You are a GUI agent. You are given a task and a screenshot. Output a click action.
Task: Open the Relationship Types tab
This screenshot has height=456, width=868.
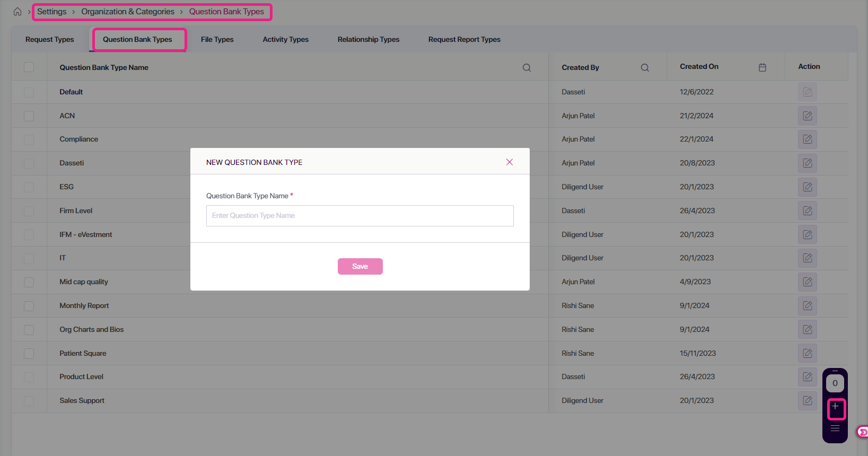click(369, 39)
